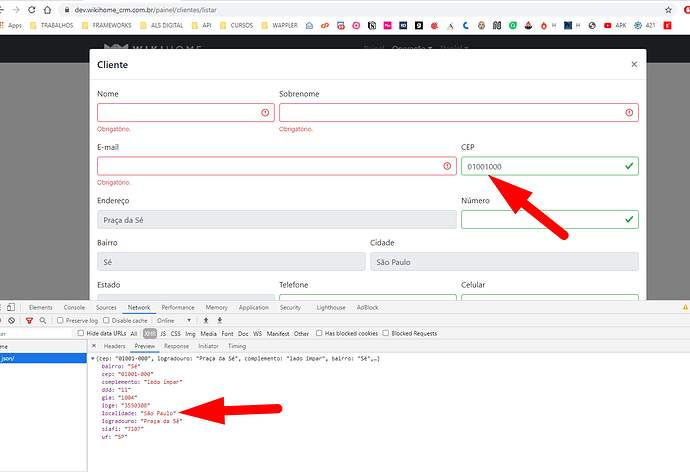Image resolution: width=690 pixels, height=472 pixels.
Task: Open the Apps shortcut in bookmarks bar
Action: pyautogui.click(x=13, y=25)
